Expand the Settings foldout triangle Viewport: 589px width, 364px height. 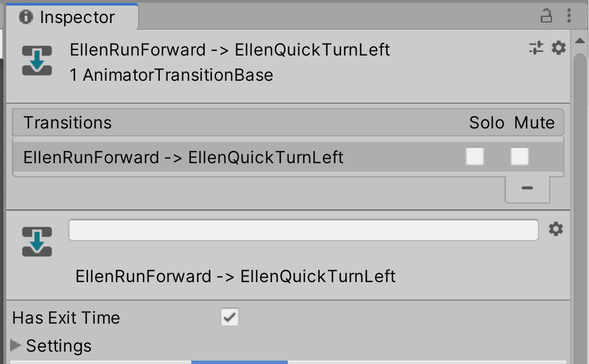[x=16, y=345]
